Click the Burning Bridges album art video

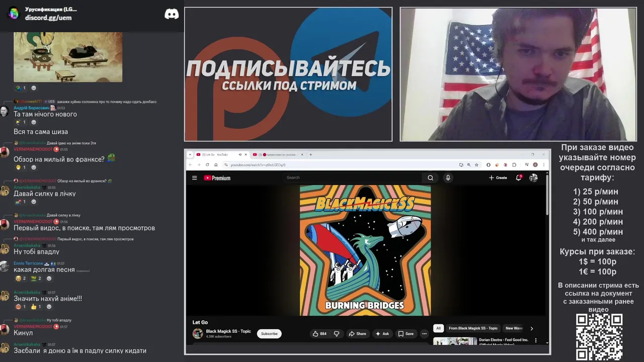[x=365, y=250]
